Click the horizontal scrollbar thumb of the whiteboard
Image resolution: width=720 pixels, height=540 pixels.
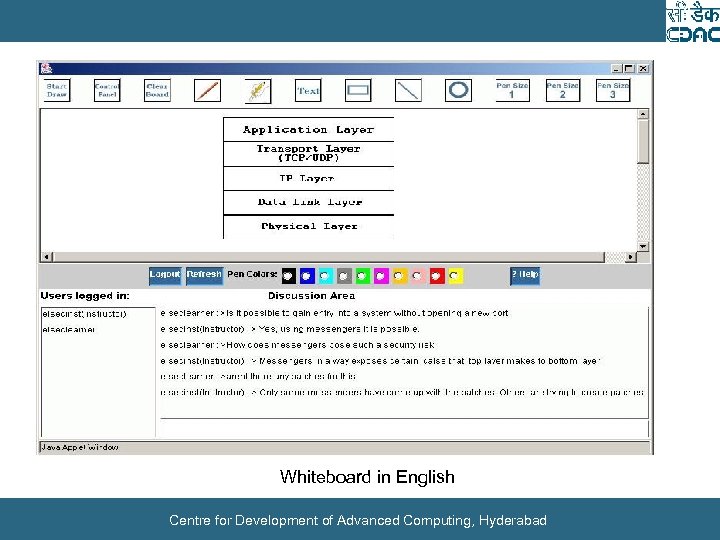(329, 257)
